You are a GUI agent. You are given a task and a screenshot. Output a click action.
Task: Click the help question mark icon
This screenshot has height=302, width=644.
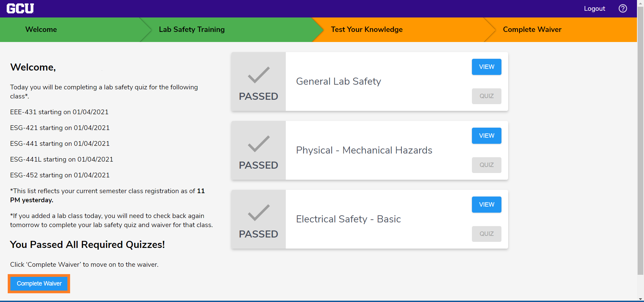tap(623, 8)
